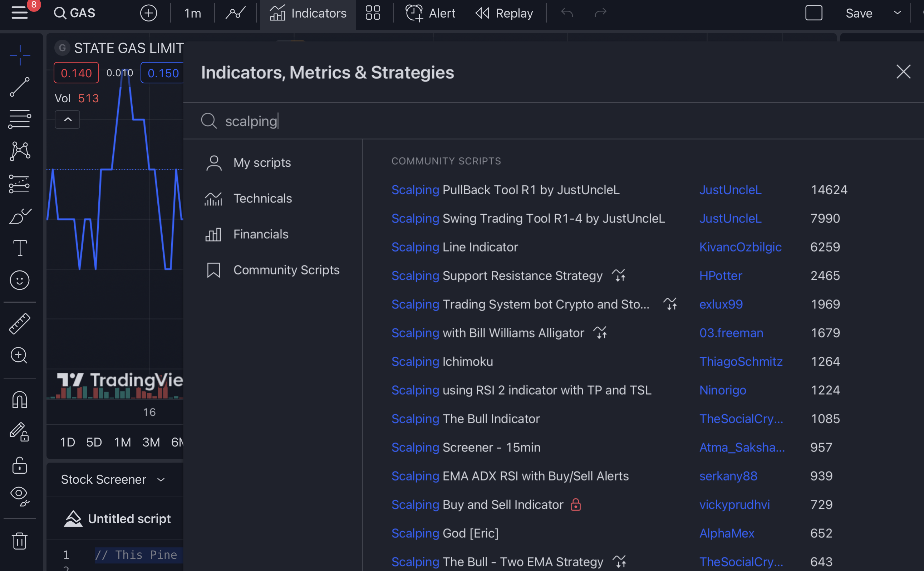
Task: Add Scalping PullBack Tool R1 script
Action: [505, 190]
